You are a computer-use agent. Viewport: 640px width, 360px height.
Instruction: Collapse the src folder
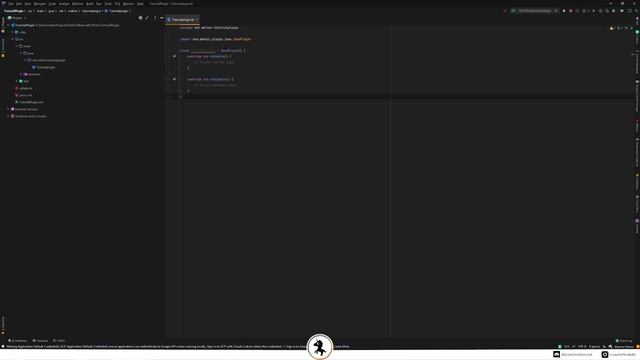13,39
